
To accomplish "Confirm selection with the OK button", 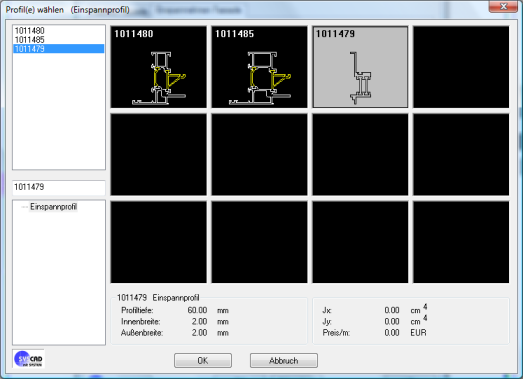I will pyautogui.click(x=203, y=361).
